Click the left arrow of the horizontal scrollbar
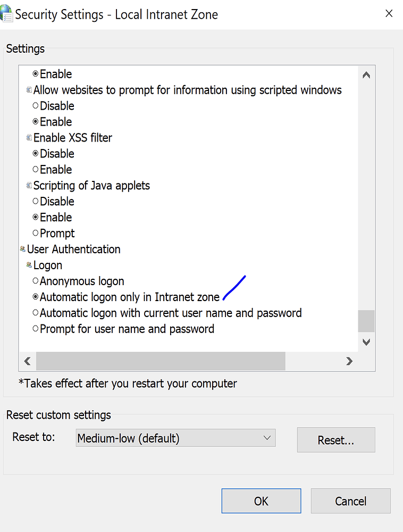This screenshot has height=532, width=403. click(27, 361)
